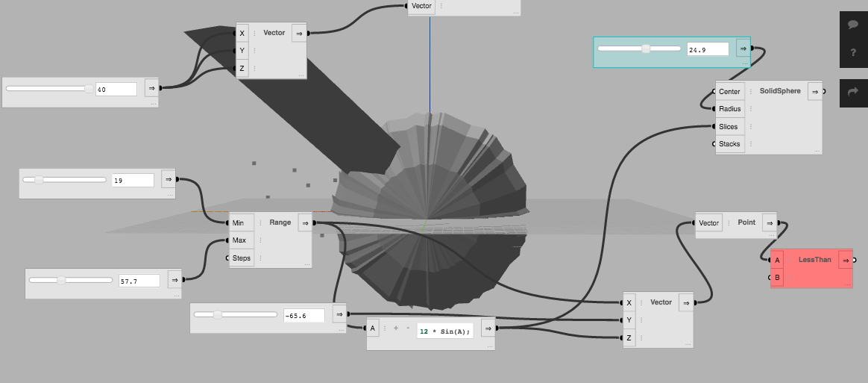Screen dimensions: 868x383
Task: Click output arrow of the 19 slider node
Action: click(x=169, y=179)
